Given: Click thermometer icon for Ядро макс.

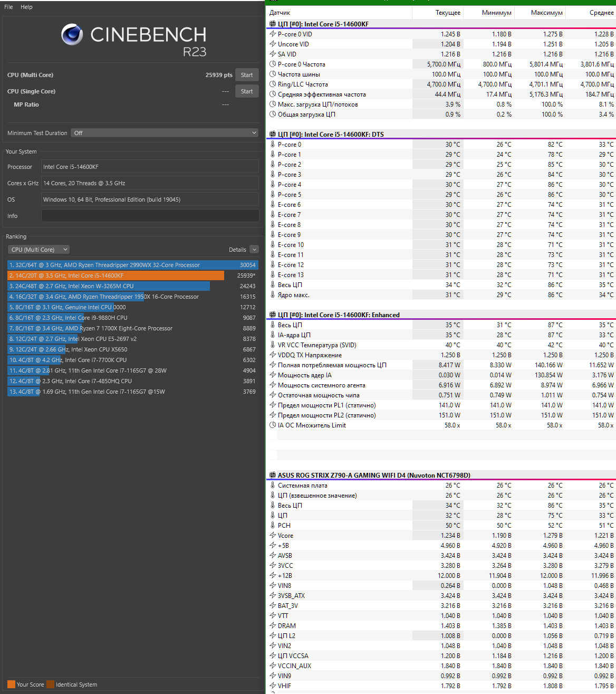Looking at the screenshot, I should pyautogui.click(x=273, y=294).
